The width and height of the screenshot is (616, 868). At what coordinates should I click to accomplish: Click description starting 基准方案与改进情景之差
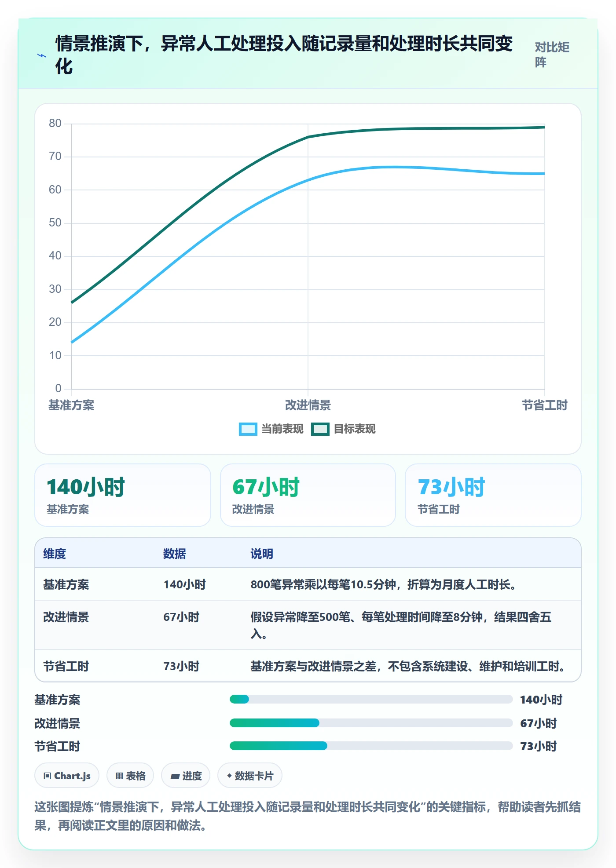pyautogui.click(x=408, y=666)
